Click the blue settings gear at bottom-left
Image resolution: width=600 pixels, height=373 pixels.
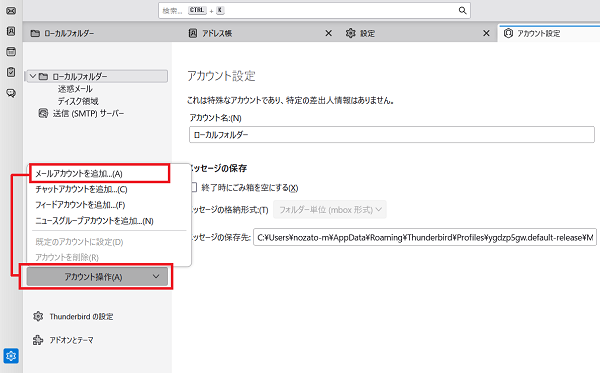(11, 356)
